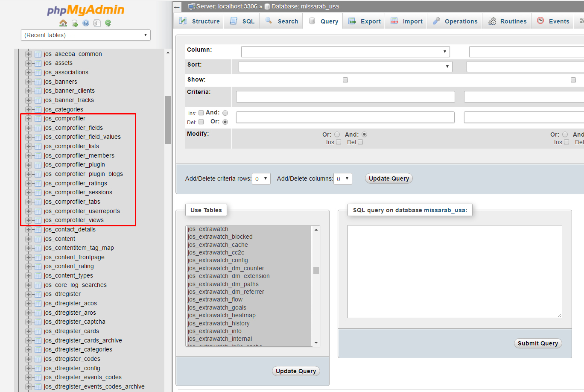The height and width of the screenshot is (392, 584).
Task: Click the Use Tables list scrollbar thumb
Action: pos(316,270)
